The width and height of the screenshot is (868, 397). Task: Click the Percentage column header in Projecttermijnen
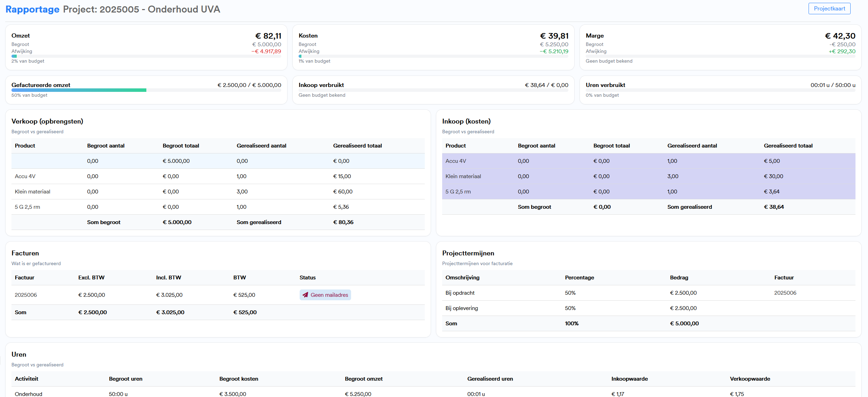tap(579, 278)
